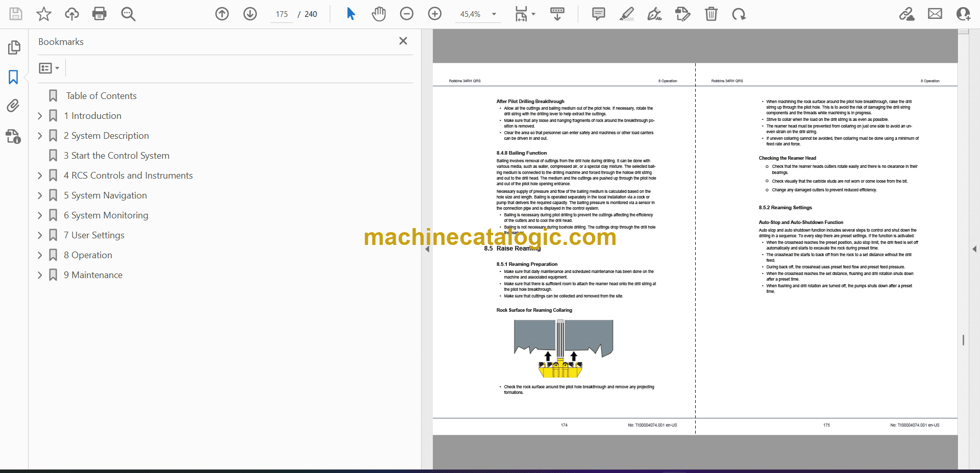
Task: Click the Print file icon
Action: point(100,14)
